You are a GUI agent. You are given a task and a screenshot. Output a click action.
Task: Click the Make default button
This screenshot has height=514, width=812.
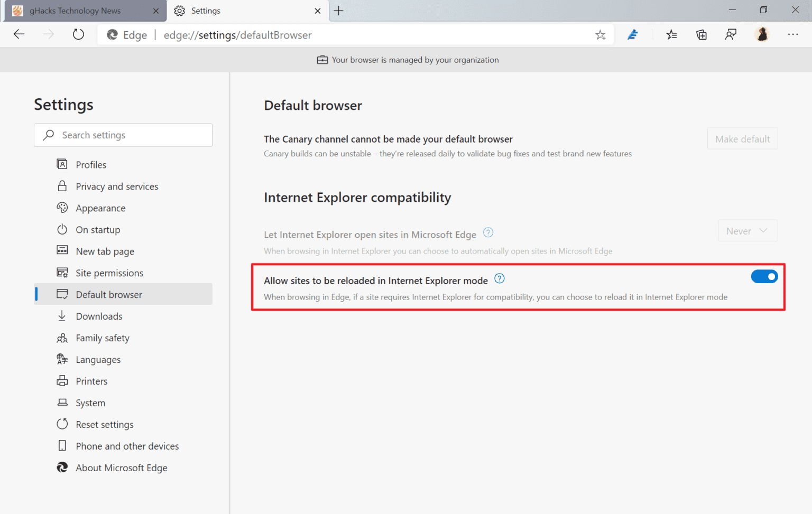742,138
